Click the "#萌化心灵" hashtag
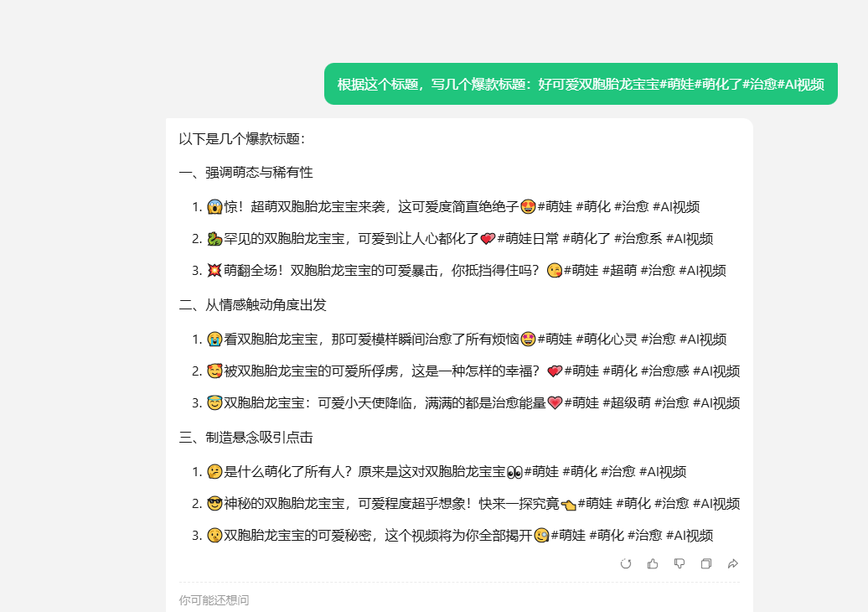This screenshot has height=612, width=868. pos(607,340)
